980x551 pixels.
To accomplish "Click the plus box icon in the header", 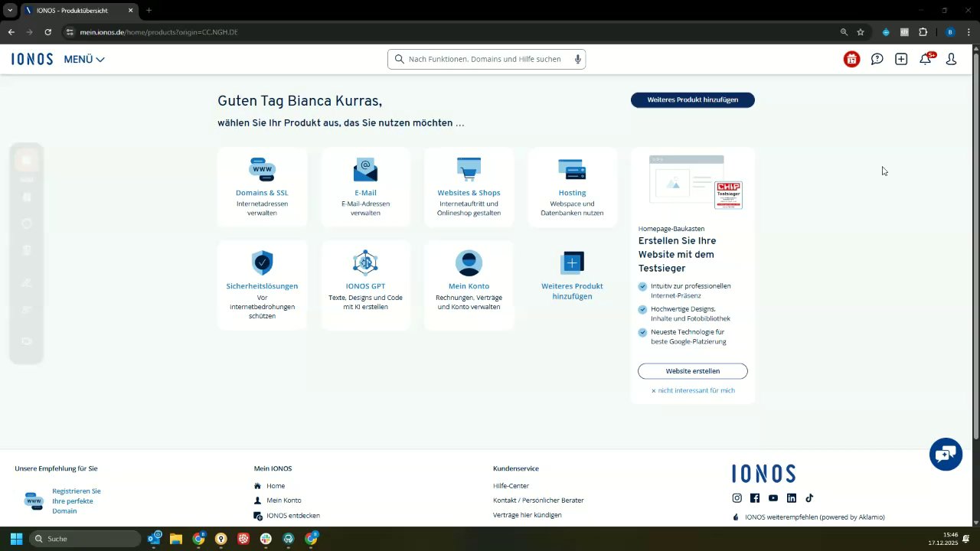I will tap(901, 59).
